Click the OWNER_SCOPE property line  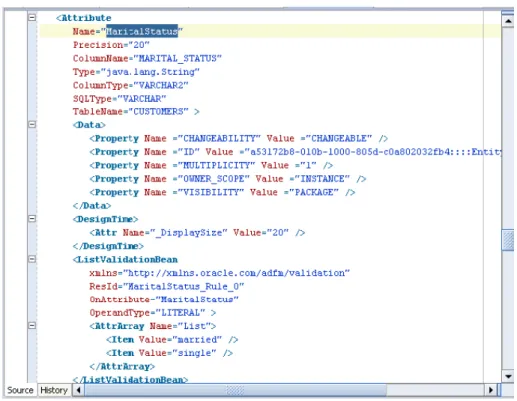click(228, 179)
